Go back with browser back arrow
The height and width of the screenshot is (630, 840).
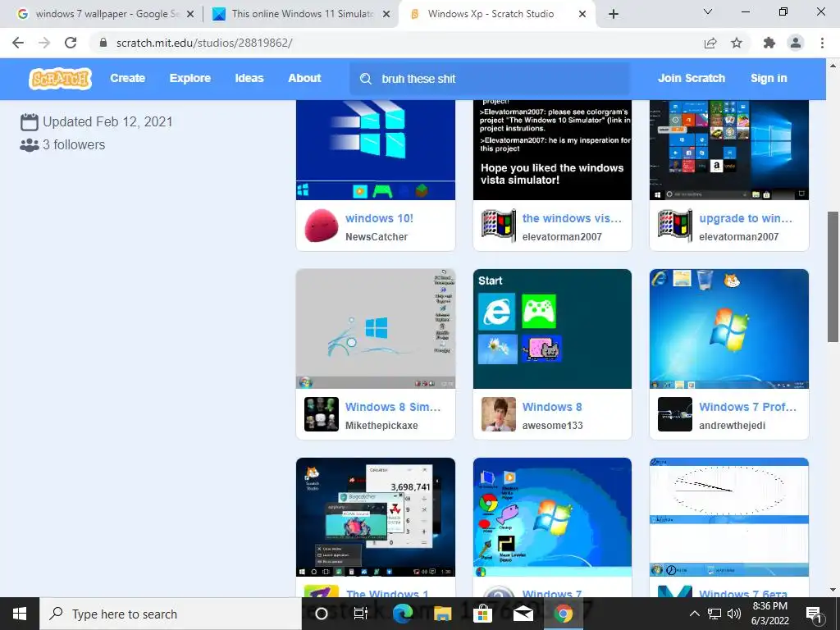click(x=18, y=43)
